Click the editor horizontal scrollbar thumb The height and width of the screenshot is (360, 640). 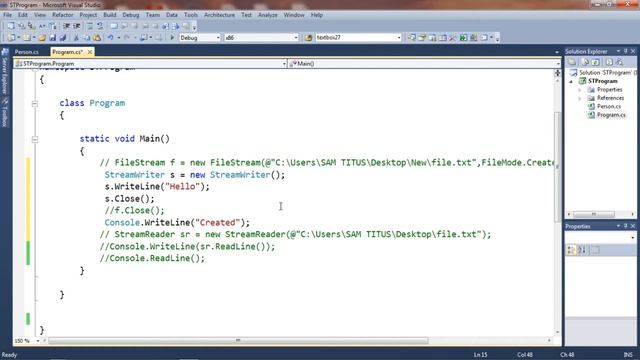click(238, 340)
